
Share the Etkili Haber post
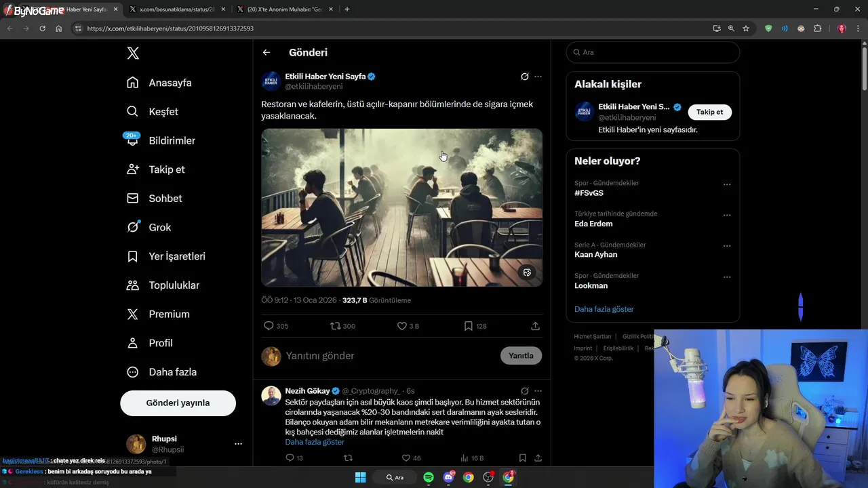(535, 326)
